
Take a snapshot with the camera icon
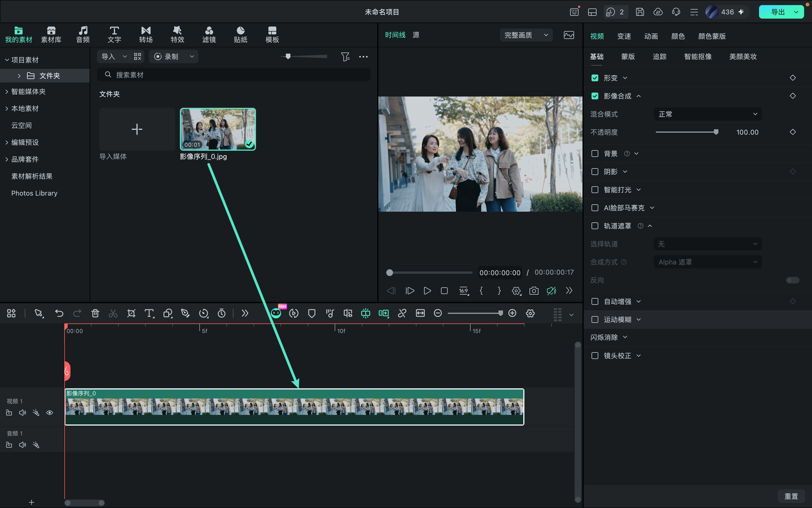533,291
